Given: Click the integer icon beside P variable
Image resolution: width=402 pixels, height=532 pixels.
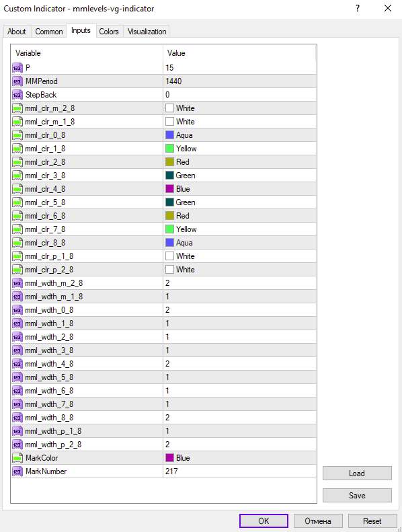Looking at the screenshot, I should pyautogui.click(x=17, y=68).
